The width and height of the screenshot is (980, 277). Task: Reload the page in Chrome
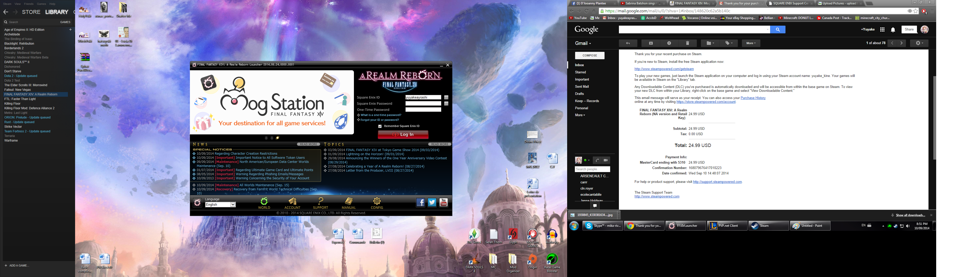point(587,11)
